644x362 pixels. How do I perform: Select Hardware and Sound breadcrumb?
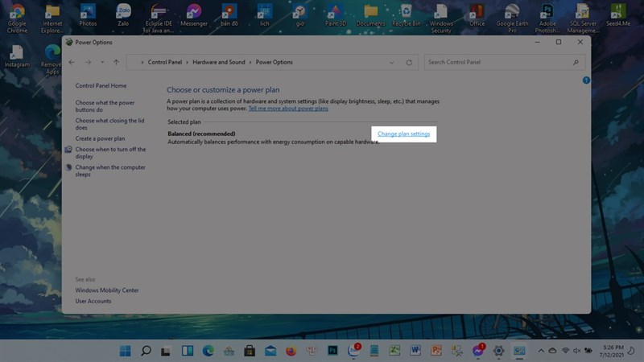coord(218,63)
